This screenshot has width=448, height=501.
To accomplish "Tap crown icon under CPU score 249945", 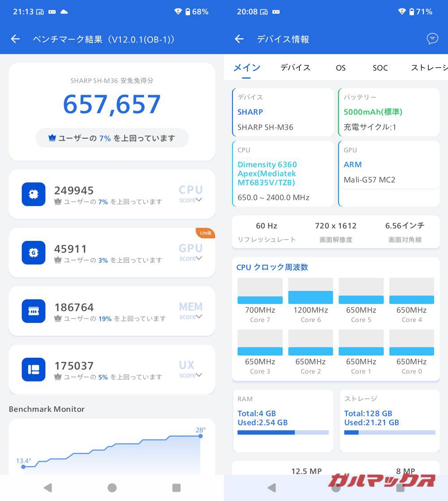I will click(58, 201).
